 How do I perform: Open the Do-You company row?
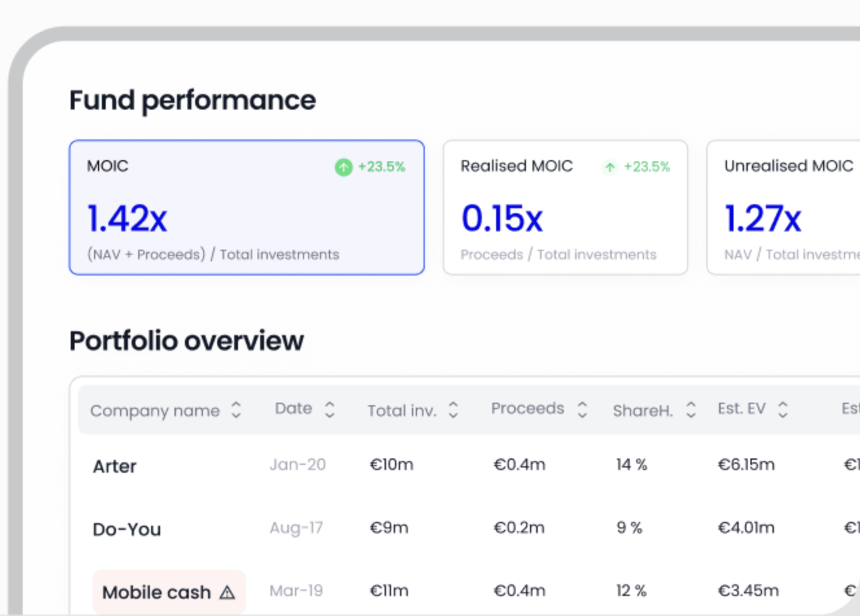coord(126,529)
